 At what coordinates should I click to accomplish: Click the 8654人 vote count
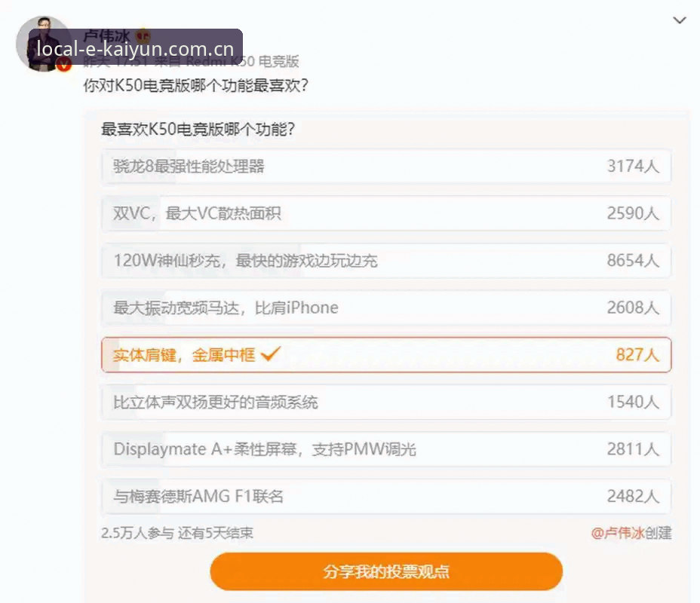coord(633,261)
